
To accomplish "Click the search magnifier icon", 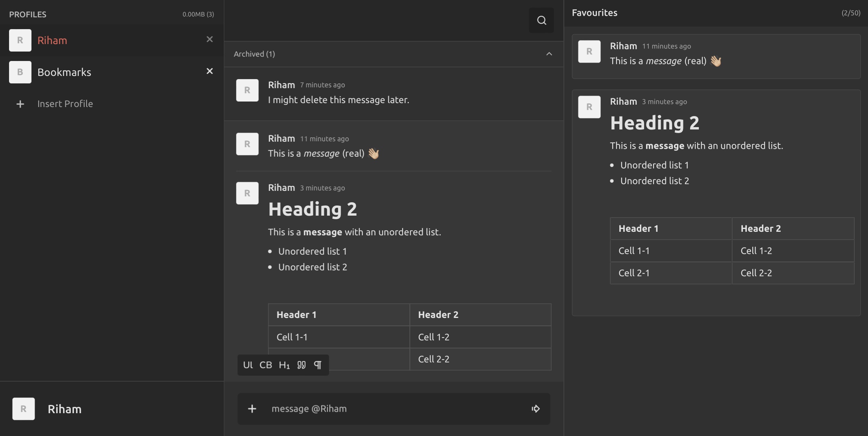I will [541, 20].
